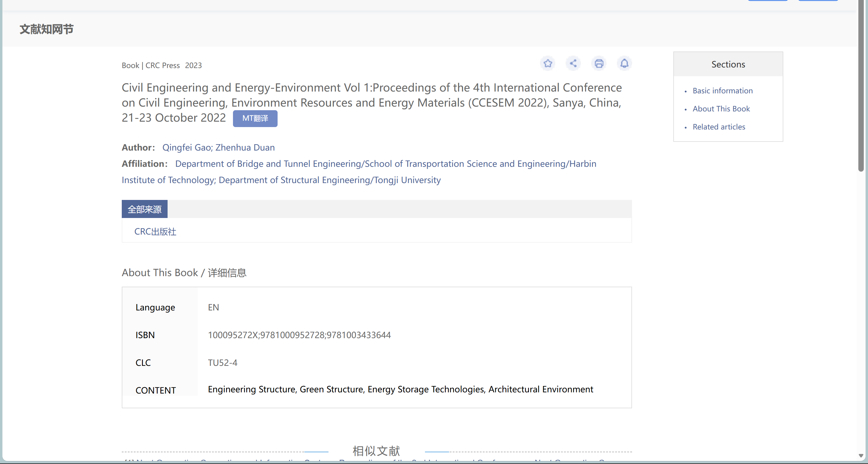Viewport: 868px width, 464px height.
Task: Select the 全部来源 tab
Action: tap(145, 209)
